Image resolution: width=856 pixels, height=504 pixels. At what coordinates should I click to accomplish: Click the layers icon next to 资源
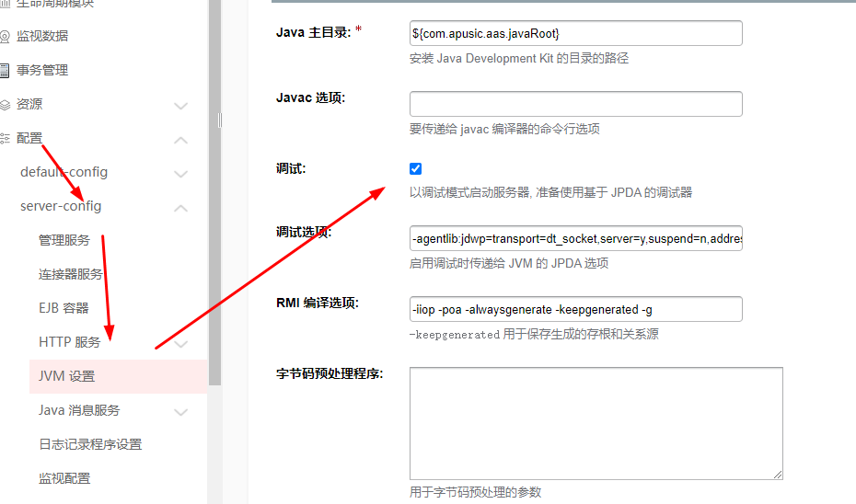[5, 105]
